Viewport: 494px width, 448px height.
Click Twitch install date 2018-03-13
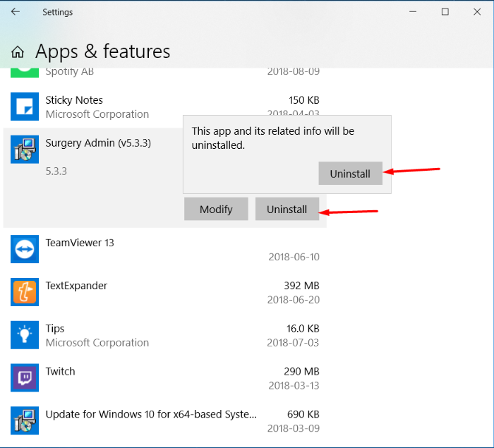point(294,386)
